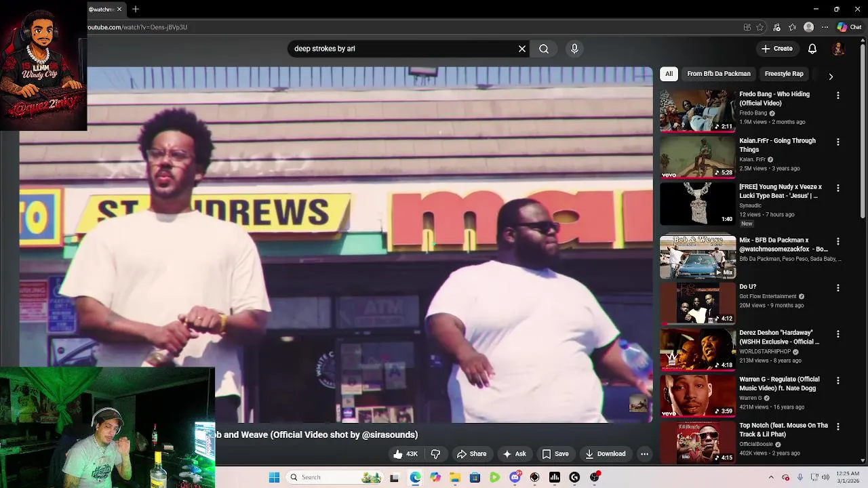Viewport: 868px width, 488px height.
Task: Show more filter chips with right arrow
Action: [x=831, y=77]
